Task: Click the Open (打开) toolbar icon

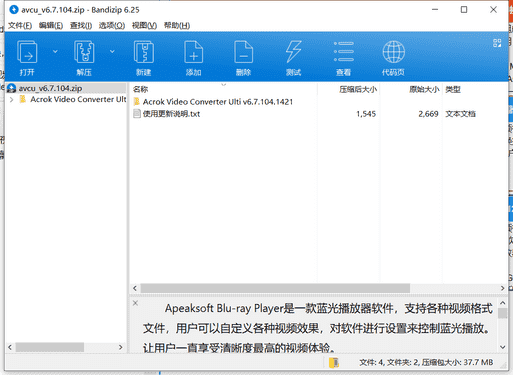Action: point(27,52)
